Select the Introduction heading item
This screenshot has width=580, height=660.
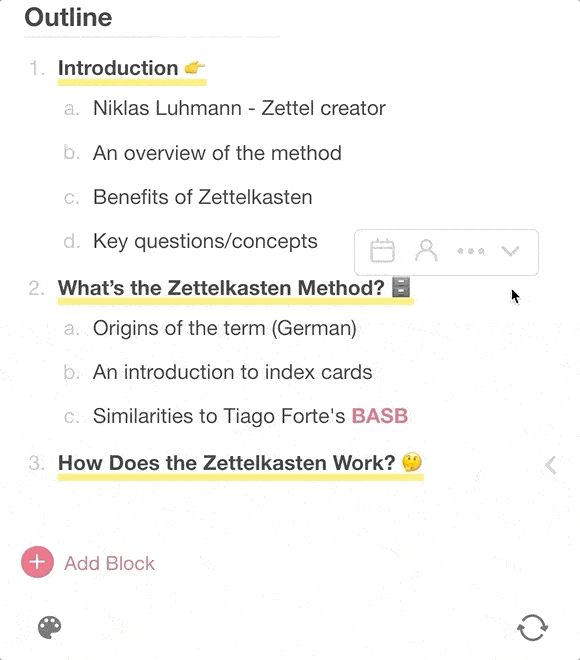[x=118, y=68]
